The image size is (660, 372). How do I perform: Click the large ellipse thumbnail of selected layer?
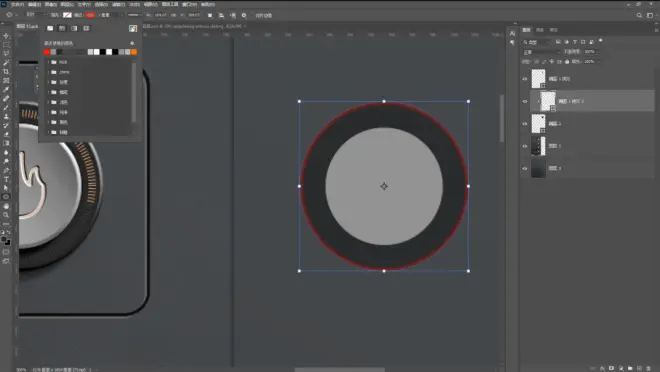(548, 101)
